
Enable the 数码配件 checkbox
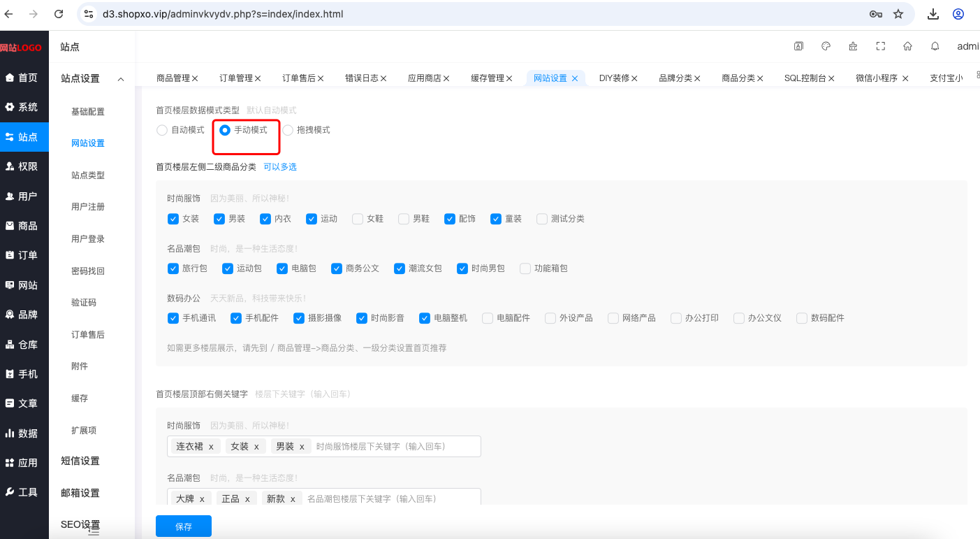(x=802, y=318)
